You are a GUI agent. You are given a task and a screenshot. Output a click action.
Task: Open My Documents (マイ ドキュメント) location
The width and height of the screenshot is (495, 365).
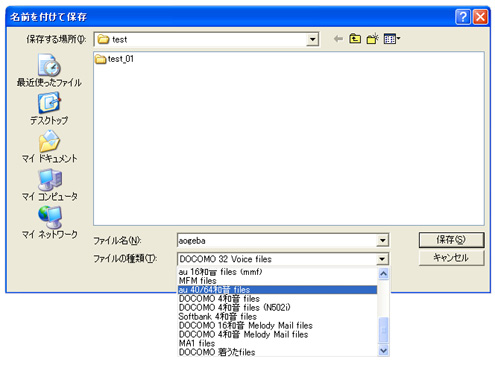tap(49, 147)
